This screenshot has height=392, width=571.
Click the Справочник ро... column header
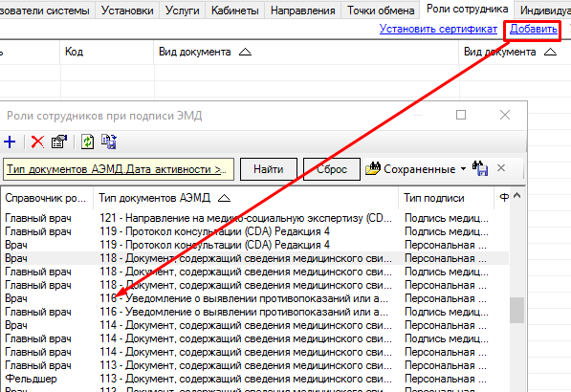tap(46, 198)
